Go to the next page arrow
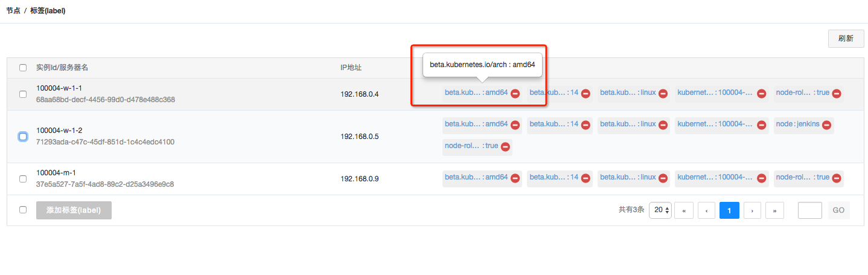The height and width of the screenshot is (275, 868). pyautogui.click(x=752, y=210)
